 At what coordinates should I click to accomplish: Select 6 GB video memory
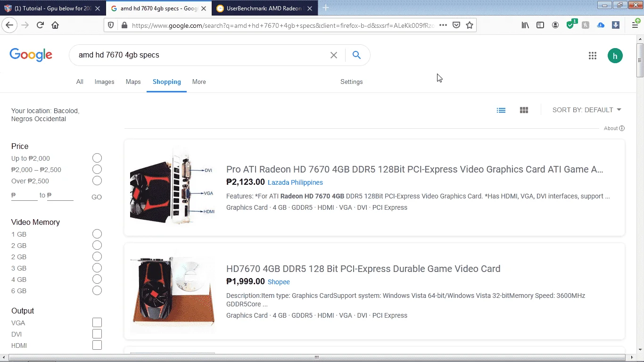[97, 291]
